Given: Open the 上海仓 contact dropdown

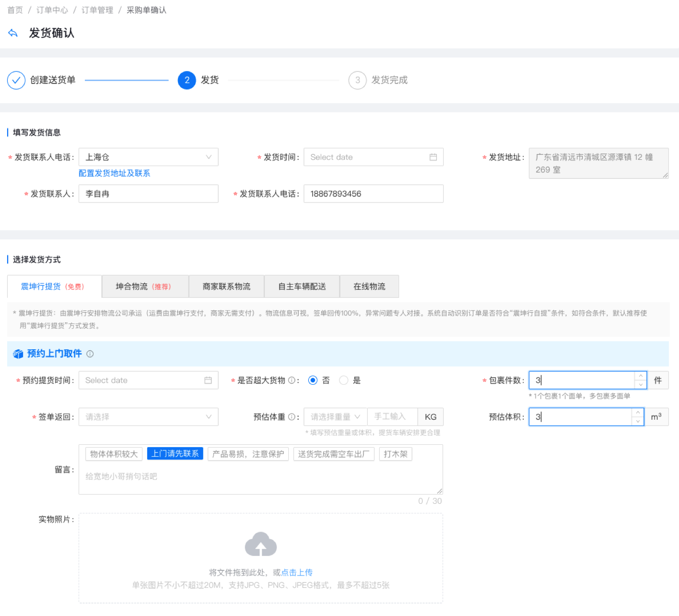Looking at the screenshot, I should pos(148,157).
